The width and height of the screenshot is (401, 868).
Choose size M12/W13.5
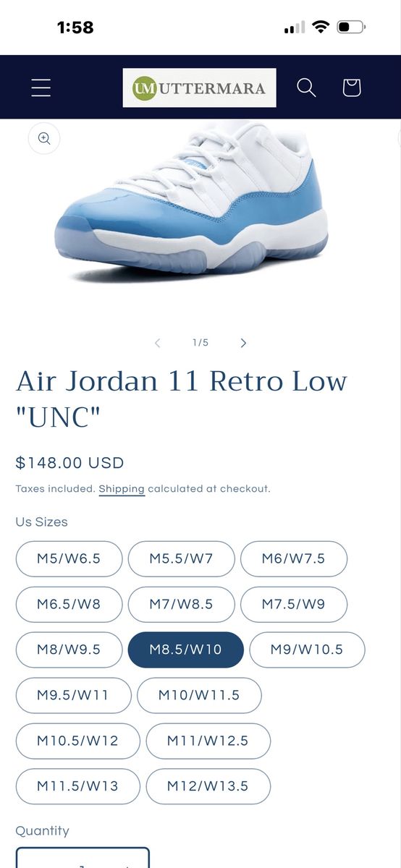click(x=208, y=786)
